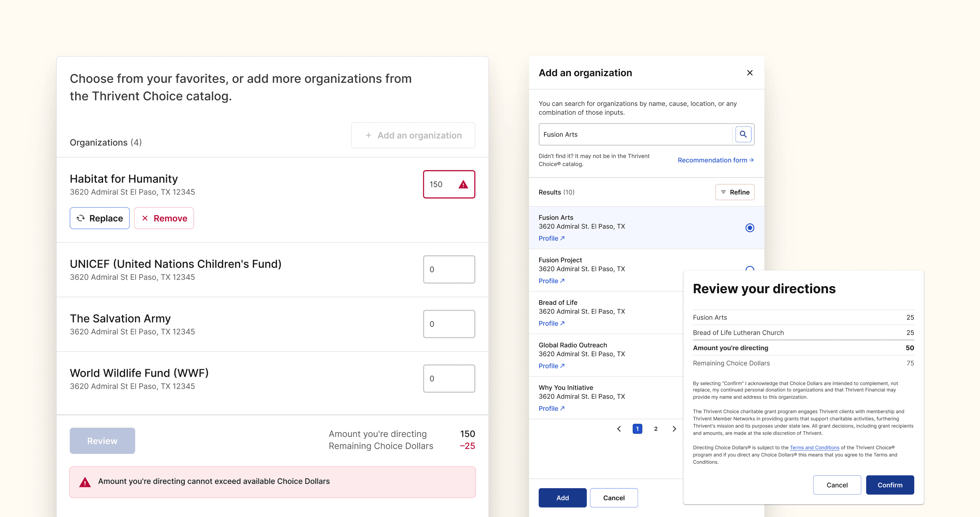Click Add in the organization panel
The height and width of the screenshot is (517, 980).
(562, 498)
